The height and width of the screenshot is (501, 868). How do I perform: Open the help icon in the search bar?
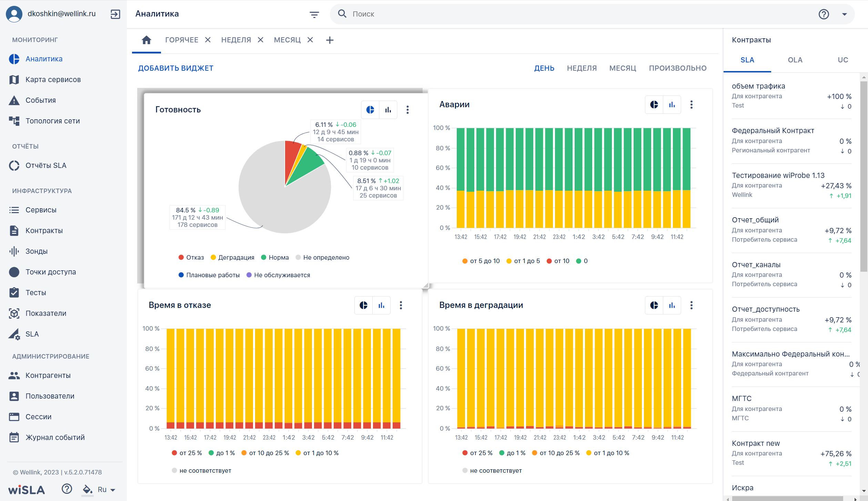tap(824, 14)
